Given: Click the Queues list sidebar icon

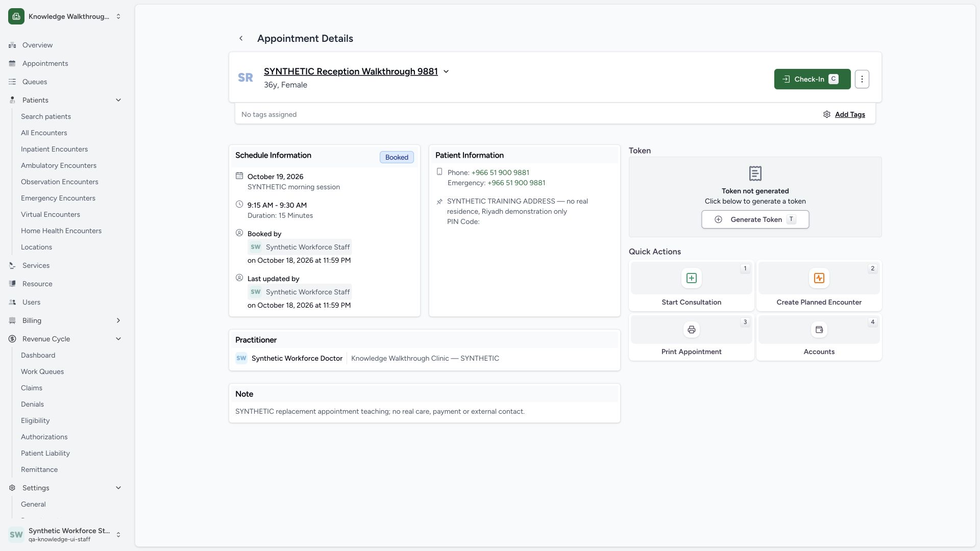Looking at the screenshot, I should pos(12,82).
